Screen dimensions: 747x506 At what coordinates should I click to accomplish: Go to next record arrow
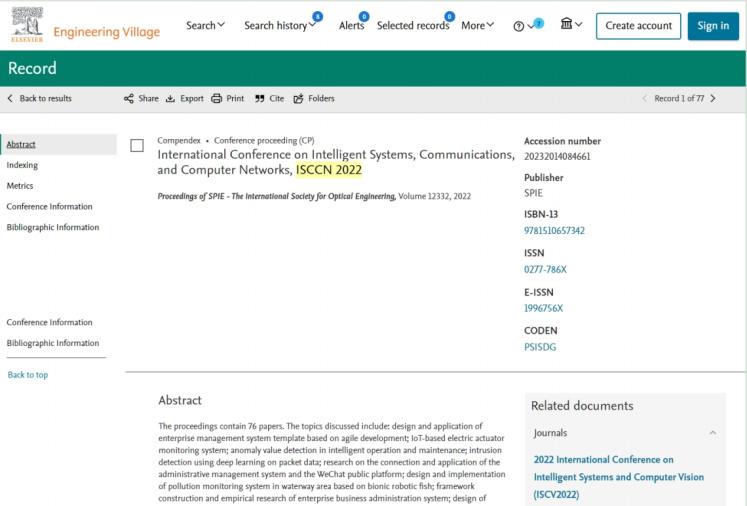click(712, 99)
